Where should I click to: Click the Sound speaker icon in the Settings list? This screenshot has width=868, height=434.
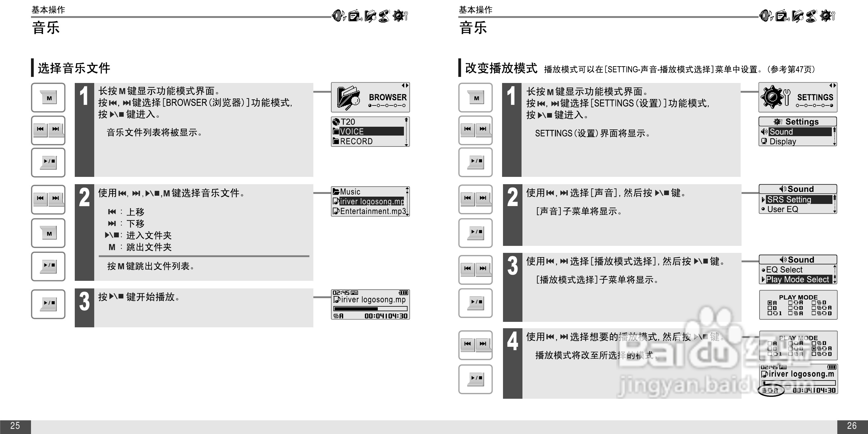[765, 132]
